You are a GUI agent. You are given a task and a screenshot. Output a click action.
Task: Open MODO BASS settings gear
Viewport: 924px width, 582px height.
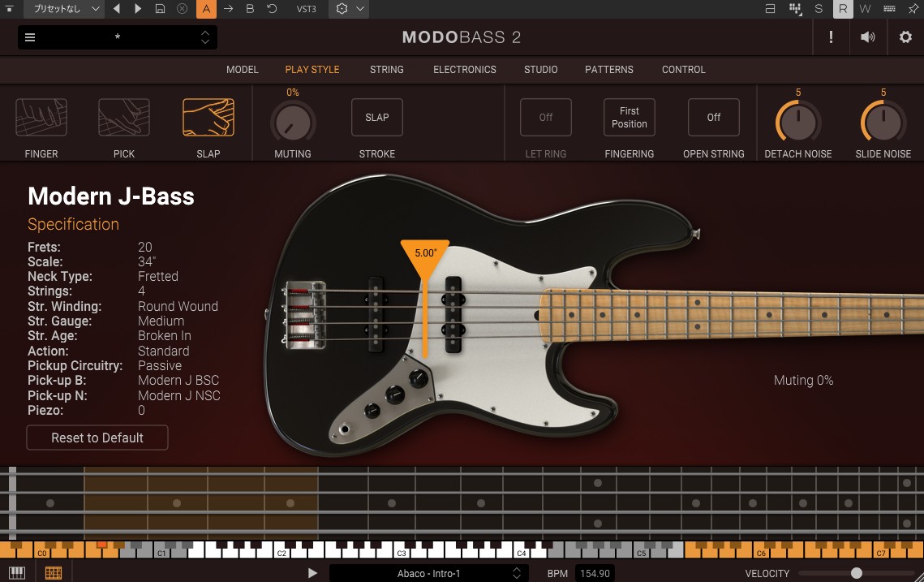(905, 37)
